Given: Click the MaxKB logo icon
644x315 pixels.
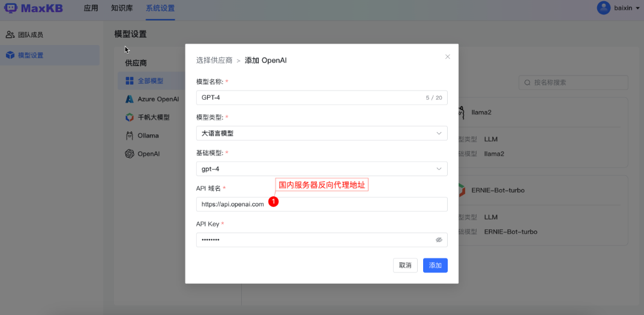Looking at the screenshot, I should [x=11, y=8].
